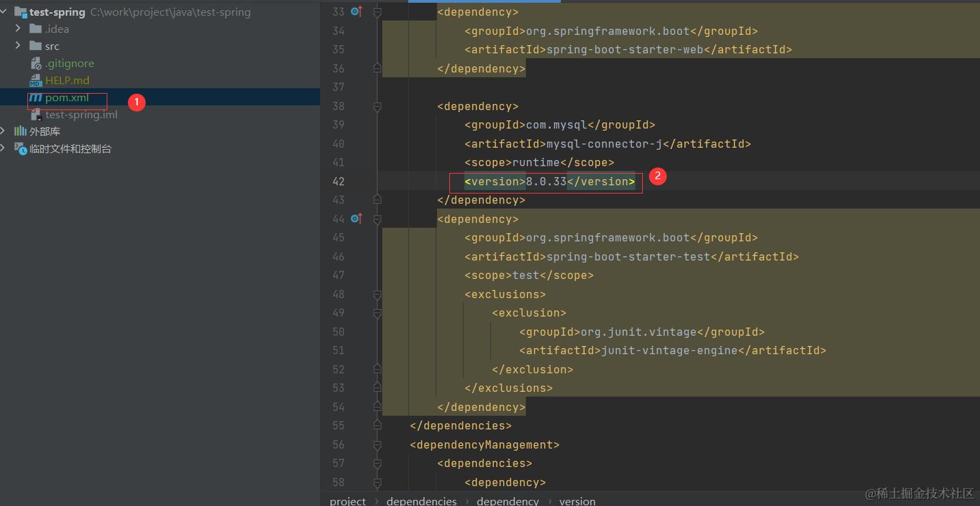This screenshot has width=980, height=506.
Task: Expand the 外部库 node arrow
Action: tap(3, 131)
